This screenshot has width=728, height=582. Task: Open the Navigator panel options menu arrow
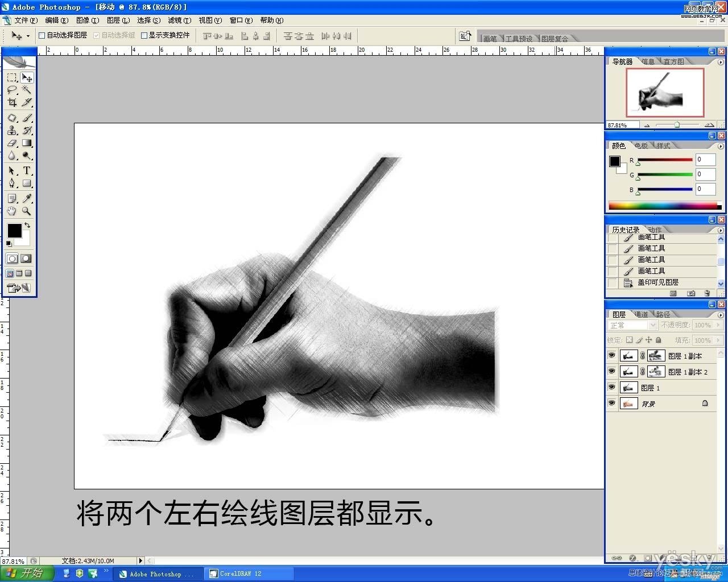point(721,62)
